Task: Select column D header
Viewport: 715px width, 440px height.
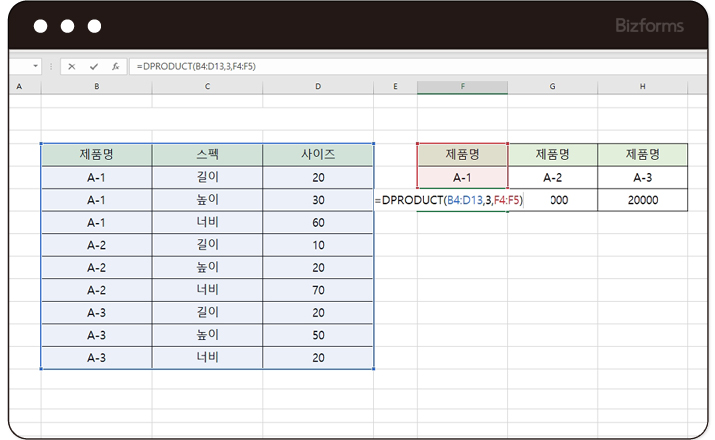Action: click(317, 87)
